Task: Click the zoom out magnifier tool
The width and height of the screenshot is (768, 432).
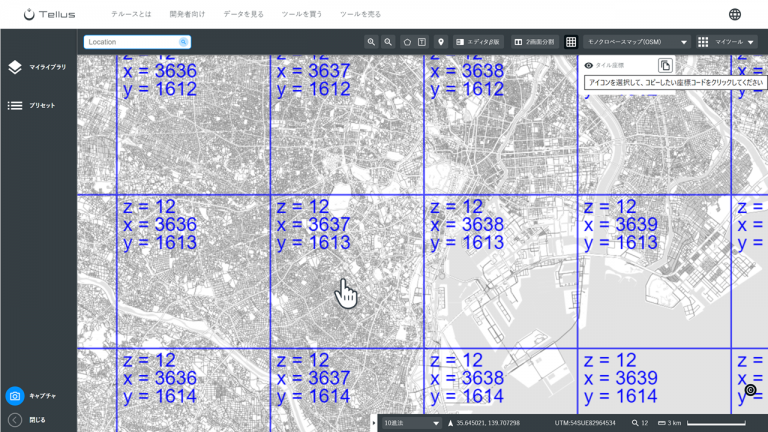Action: point(388,42)
